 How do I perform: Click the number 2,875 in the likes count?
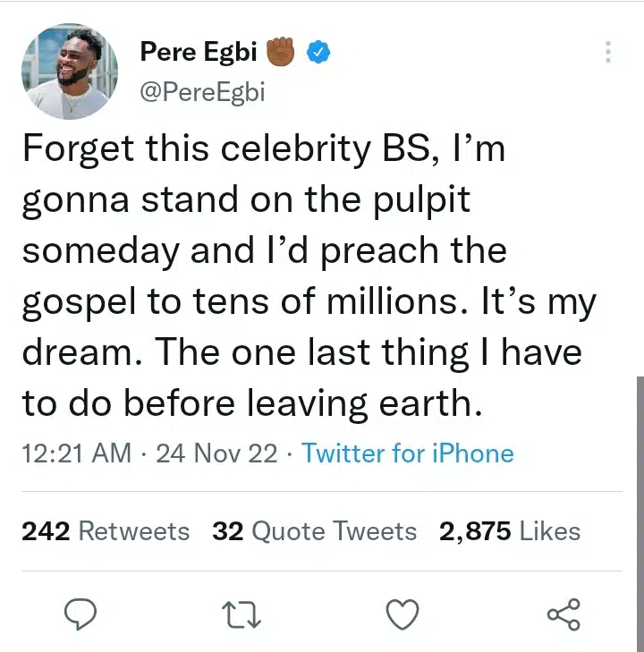click(x=475, y=531)
